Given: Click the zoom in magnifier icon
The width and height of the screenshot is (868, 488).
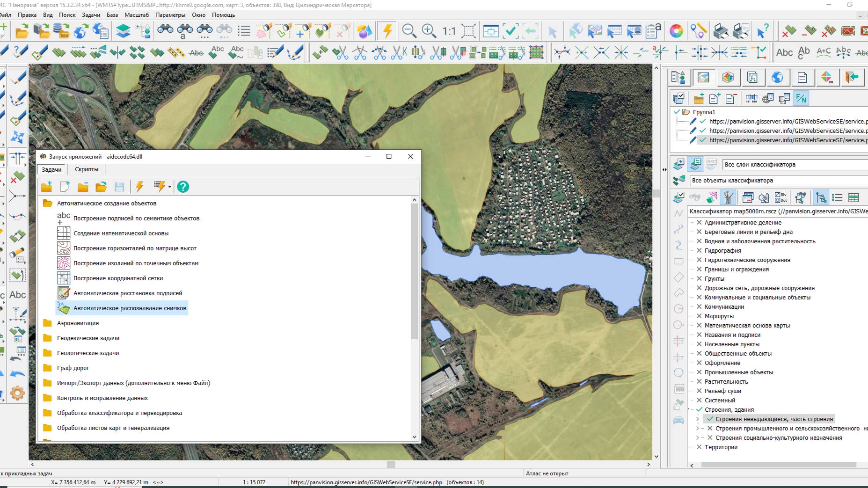Looking at the screenshot, I should (429, 31).
